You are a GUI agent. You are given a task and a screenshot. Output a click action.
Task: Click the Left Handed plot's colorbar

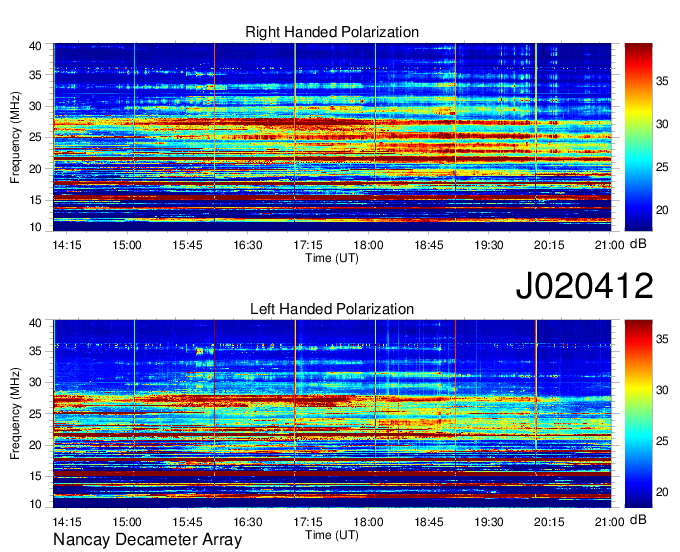click(x=638, y=414)
